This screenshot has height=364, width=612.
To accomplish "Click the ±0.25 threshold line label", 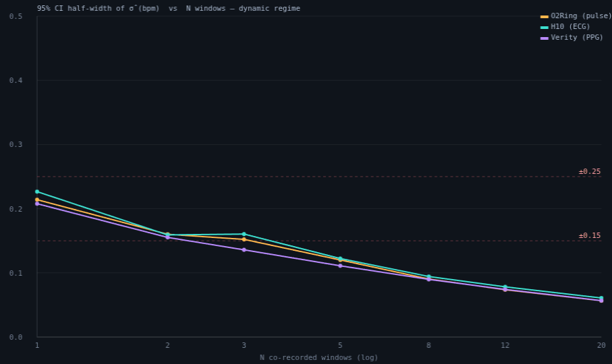I will 589,171.
